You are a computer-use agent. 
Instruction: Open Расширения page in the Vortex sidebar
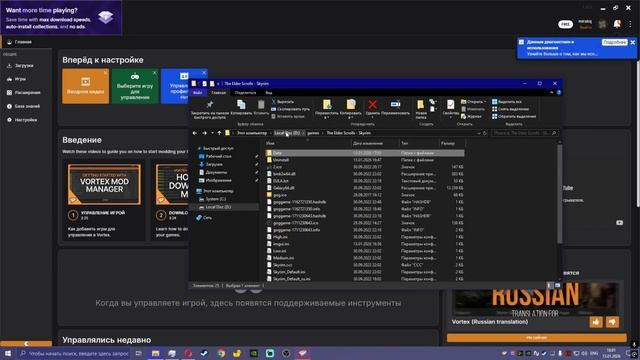[24, 93]
